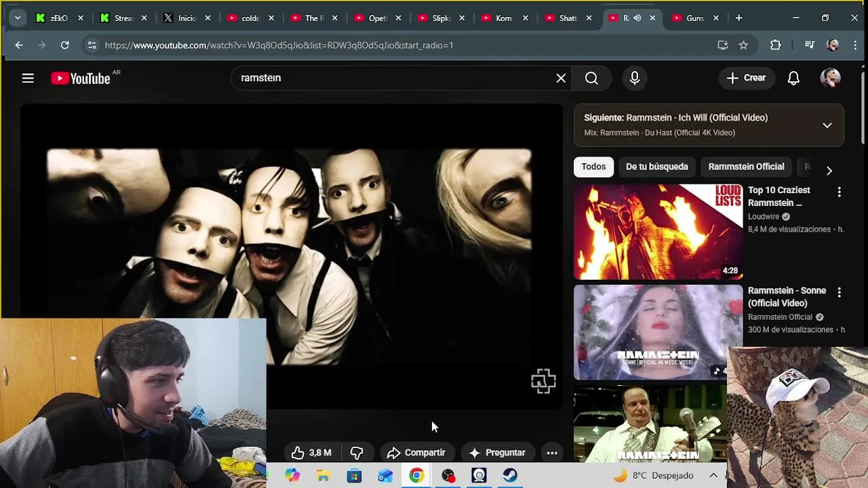This screenshot has height=488, width=868.
Task: Open the third Rammstein thumbnail with the man holding a microphone
Action: pos(650,424)
